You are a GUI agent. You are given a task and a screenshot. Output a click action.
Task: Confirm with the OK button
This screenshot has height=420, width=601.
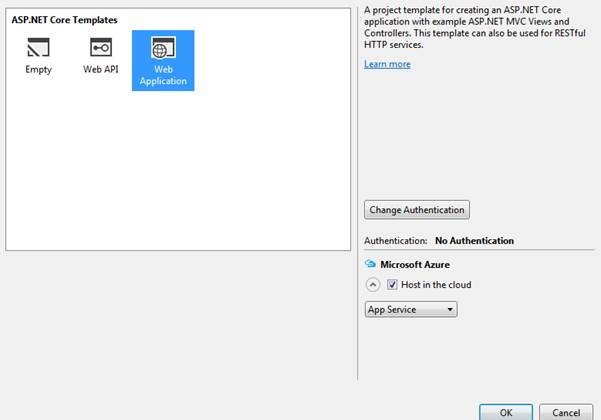pos(506,412)
